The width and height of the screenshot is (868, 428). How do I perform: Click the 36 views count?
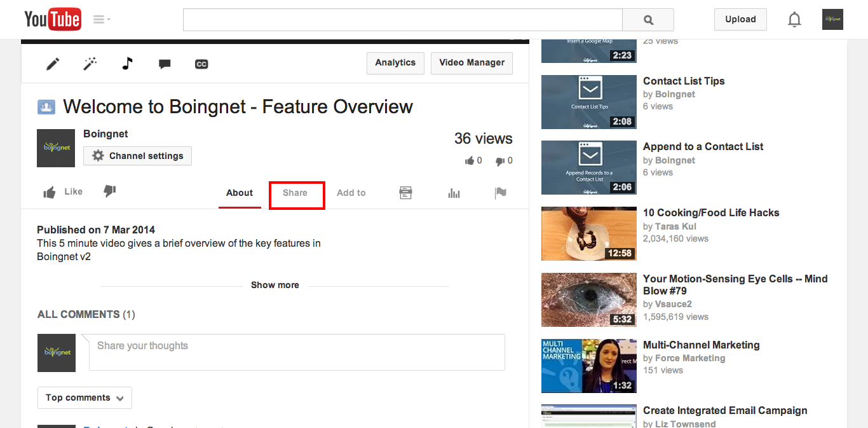click(484, 139)
